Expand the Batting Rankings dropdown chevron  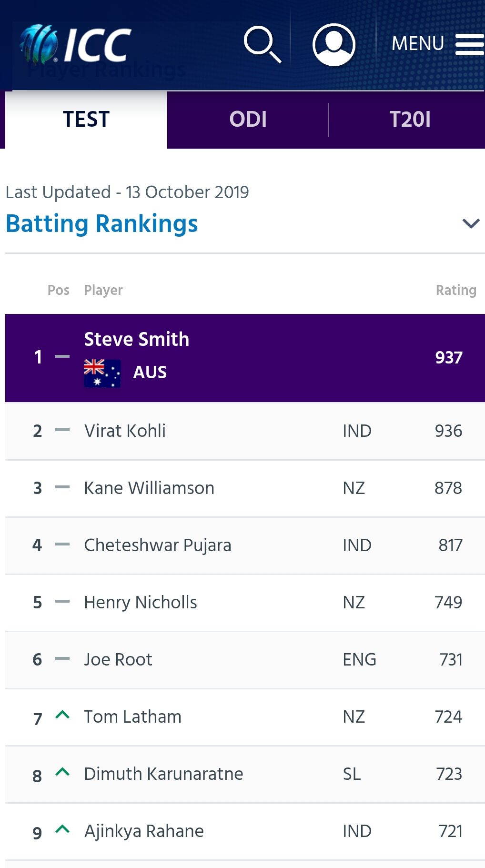pos(471,223)
